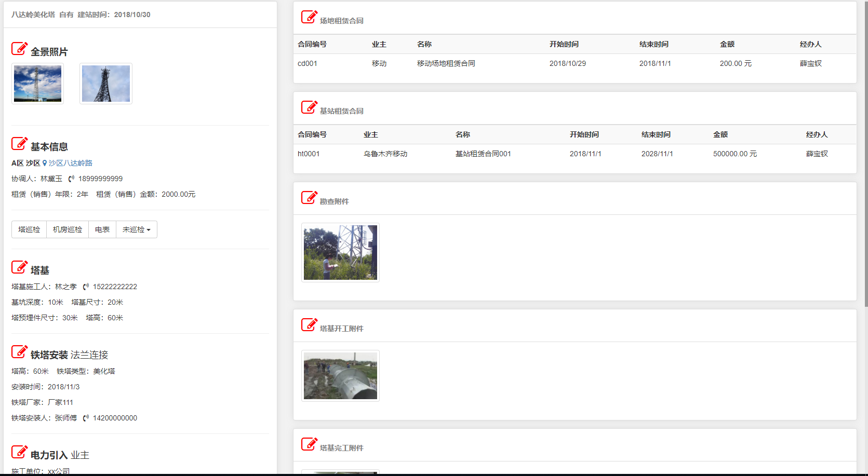Click the 电表 button
The height and width of the screenshot is (476, 868).
pos(102,229)
